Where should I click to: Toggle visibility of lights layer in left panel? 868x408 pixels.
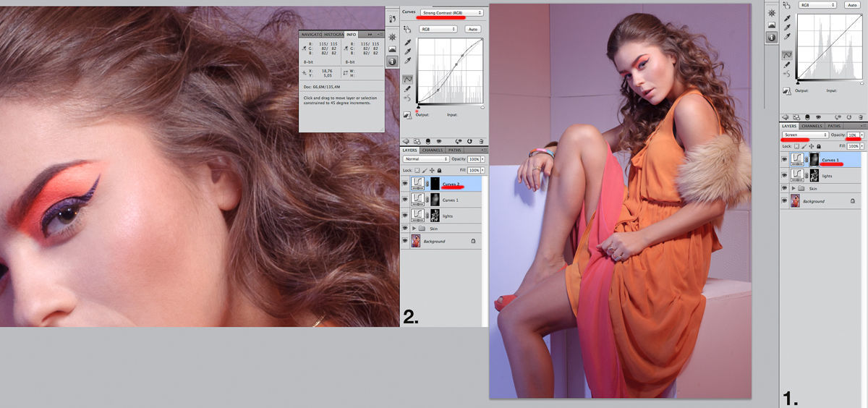pyautogui.click(x=405, y=215)
